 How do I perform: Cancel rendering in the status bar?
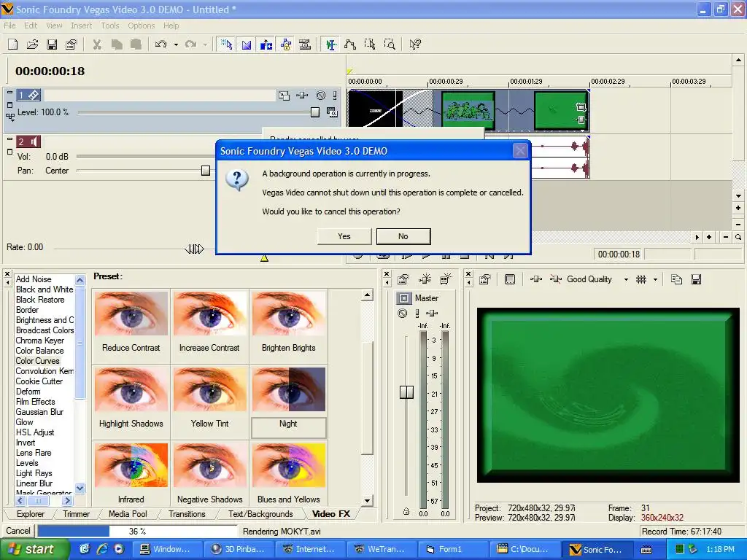click(18, 531)
